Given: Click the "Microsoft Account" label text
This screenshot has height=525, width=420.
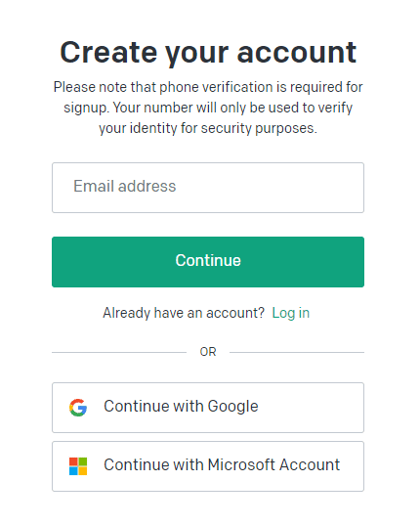Looking at the screenshot, I should tap(273, 464).
